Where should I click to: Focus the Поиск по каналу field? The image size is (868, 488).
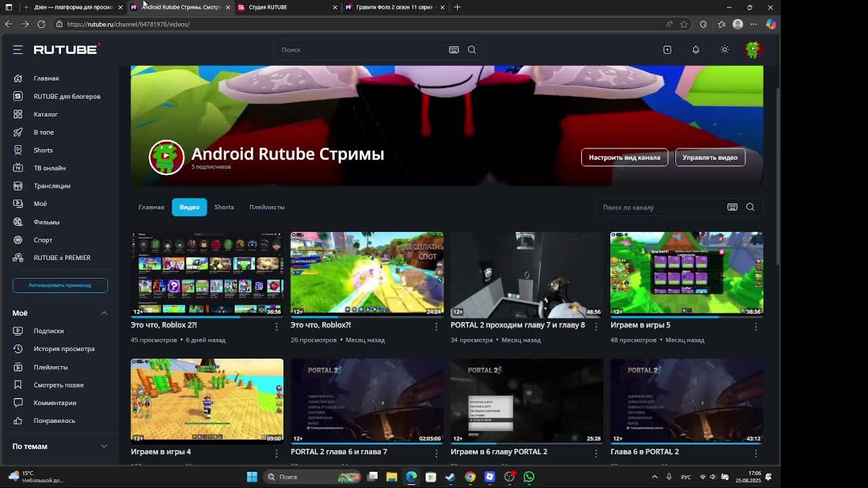tap(661, 207)
